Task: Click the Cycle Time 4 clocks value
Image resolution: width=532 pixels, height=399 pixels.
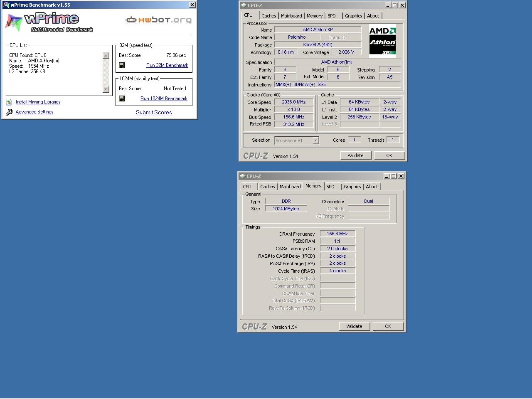Action: pos(337,271)
